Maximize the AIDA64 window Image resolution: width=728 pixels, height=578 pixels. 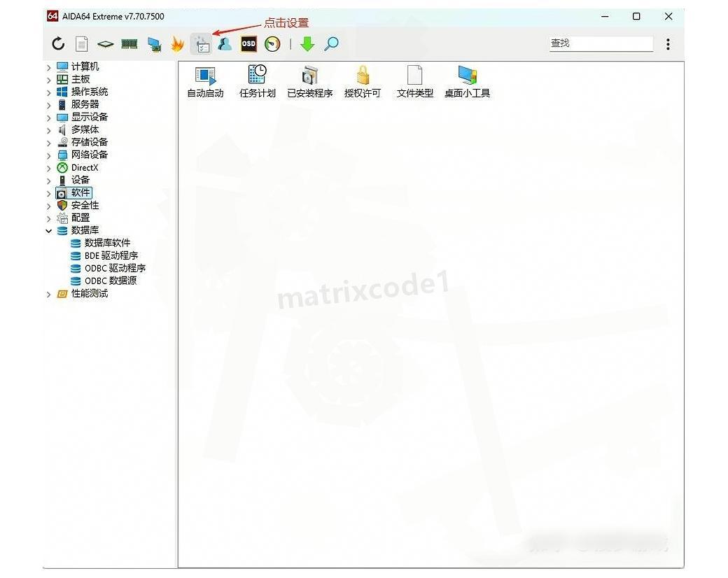pyautogui.click(x=636, y=16)
